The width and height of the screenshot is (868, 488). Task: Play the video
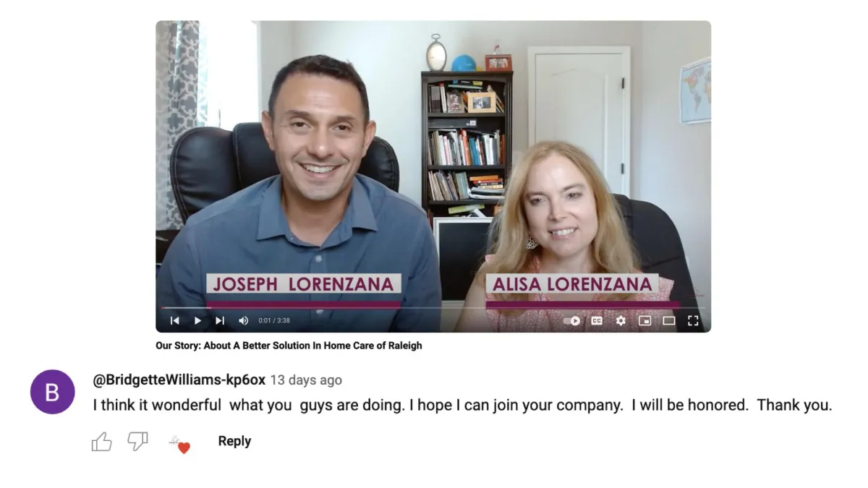(197, 320)
